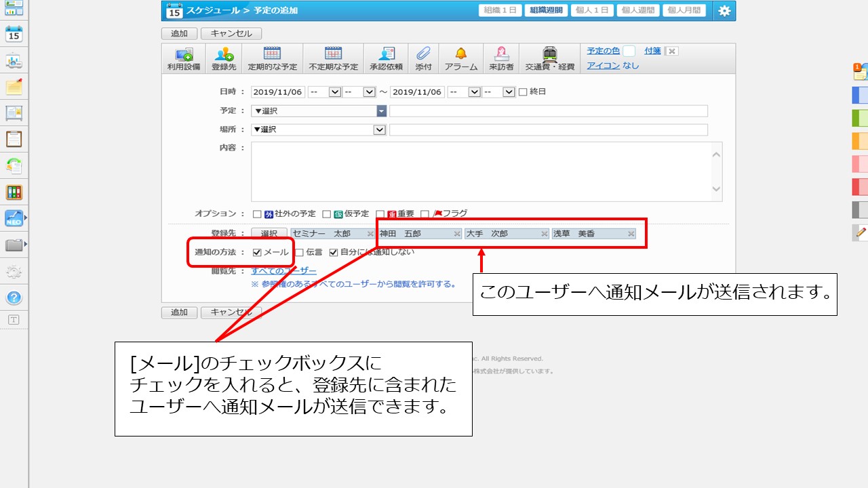Open the start hour dropdown
The height and width of the screenshot is (488, 868).
[334, 92]
